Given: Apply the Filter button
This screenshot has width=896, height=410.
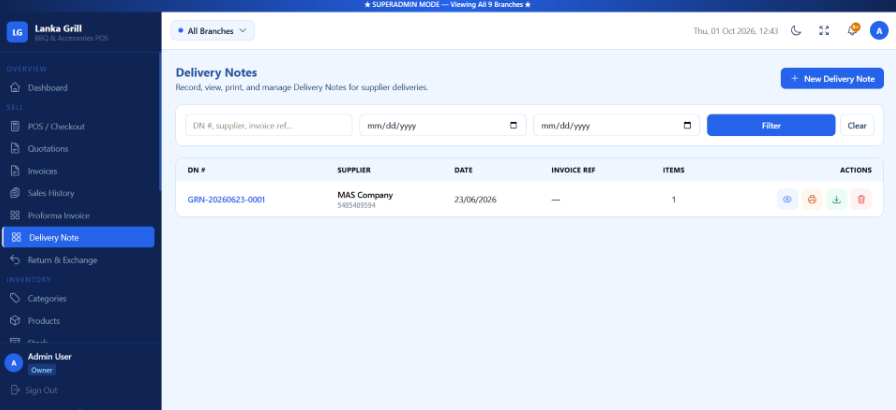Looking at the screenshot, I should (771, 125).
